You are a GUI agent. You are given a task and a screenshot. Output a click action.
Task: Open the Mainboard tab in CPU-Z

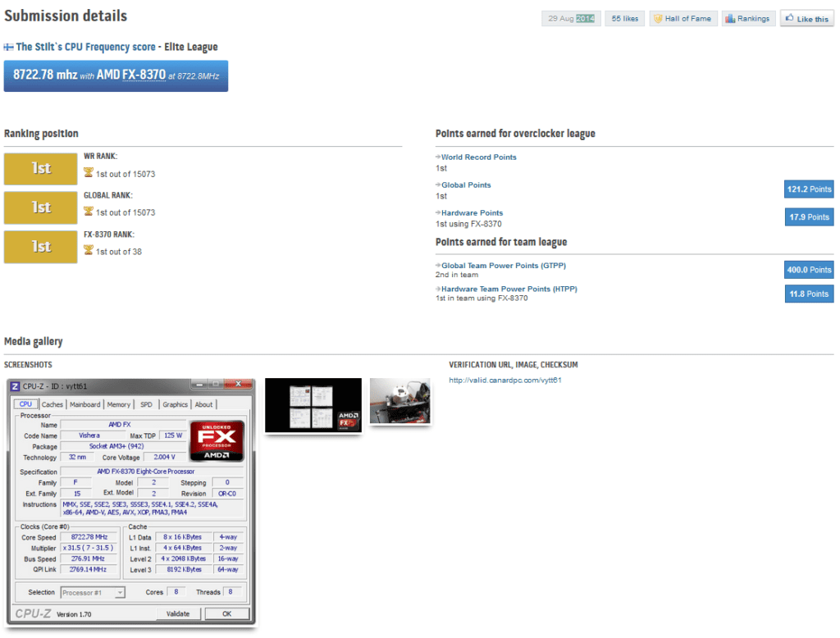84,404
